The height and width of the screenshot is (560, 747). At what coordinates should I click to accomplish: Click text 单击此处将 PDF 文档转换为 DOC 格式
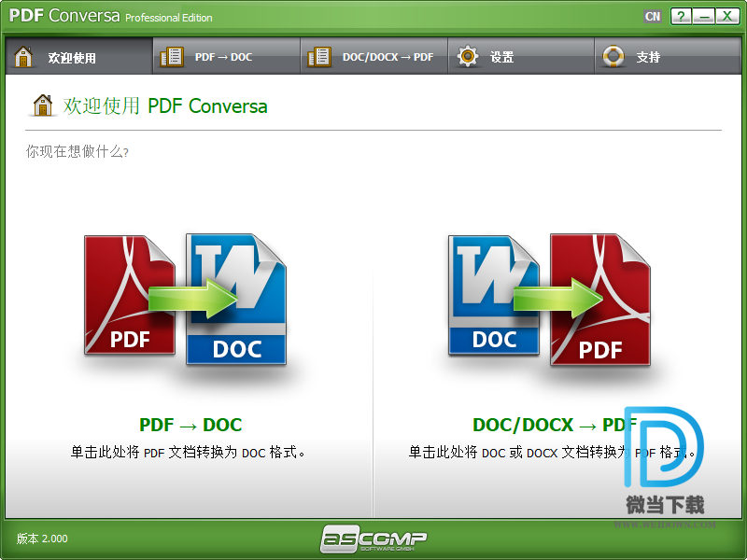(188, 452)
